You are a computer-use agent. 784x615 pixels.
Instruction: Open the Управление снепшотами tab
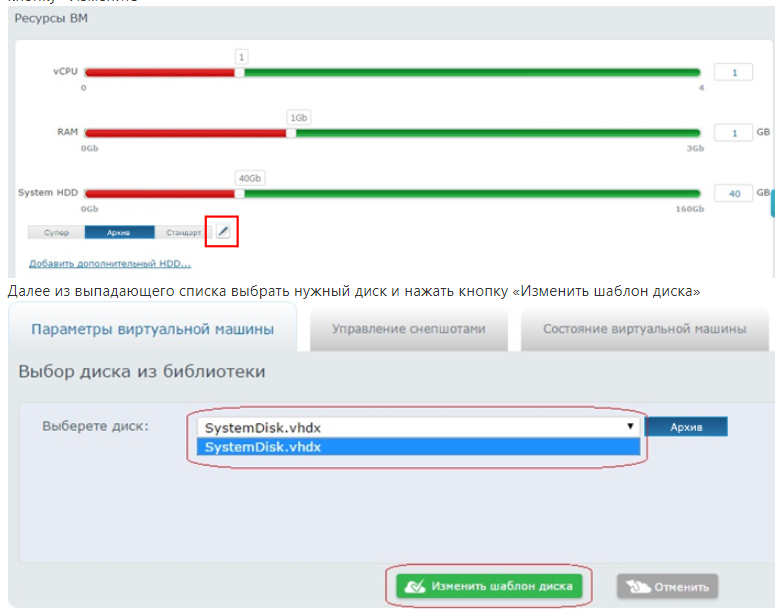coord(408,329)
